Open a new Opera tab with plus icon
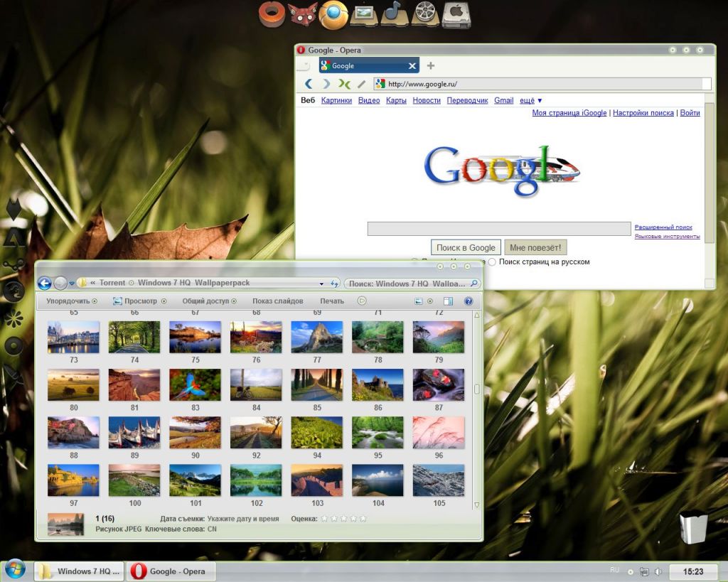 431,66
